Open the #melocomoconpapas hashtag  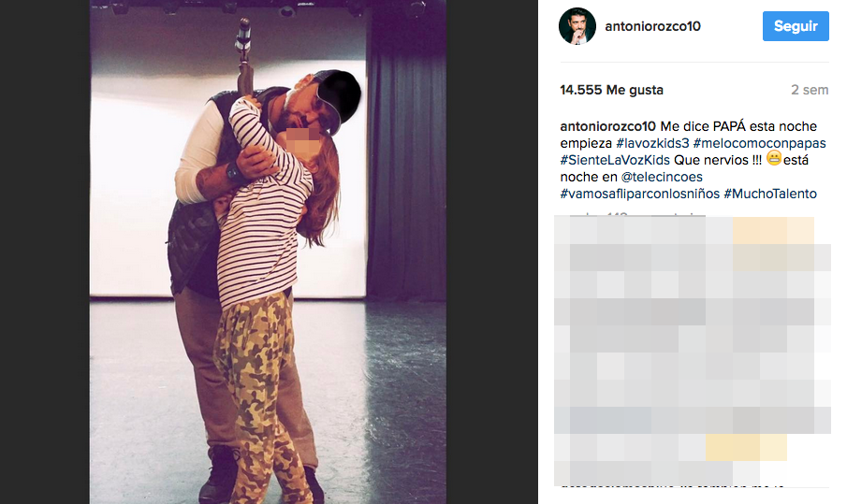759,143
